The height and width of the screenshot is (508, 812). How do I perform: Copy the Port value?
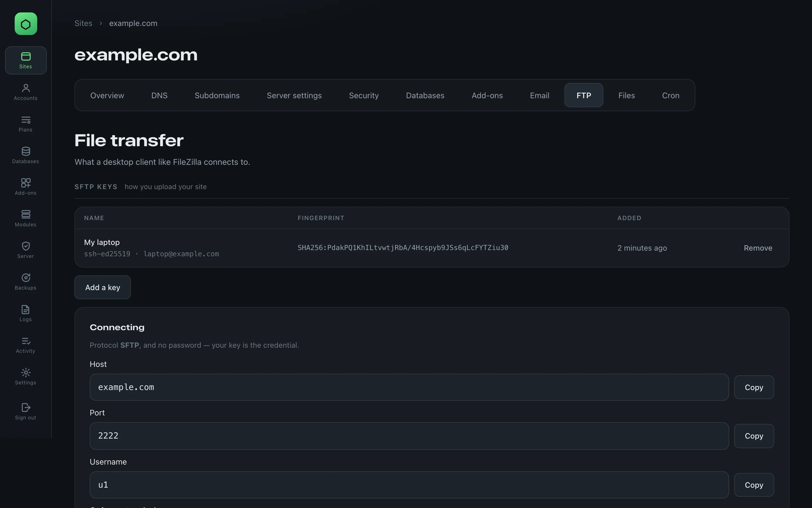(x=754, y=436)
